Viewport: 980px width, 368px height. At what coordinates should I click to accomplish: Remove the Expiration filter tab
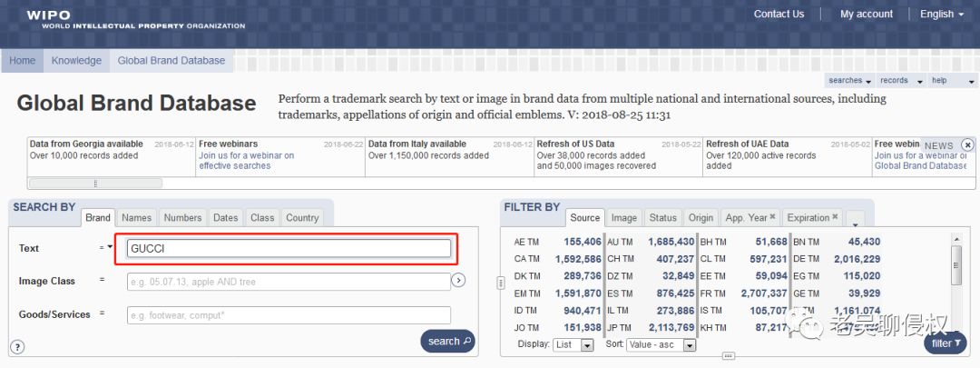pyautogui.click(x=835, y=216)
